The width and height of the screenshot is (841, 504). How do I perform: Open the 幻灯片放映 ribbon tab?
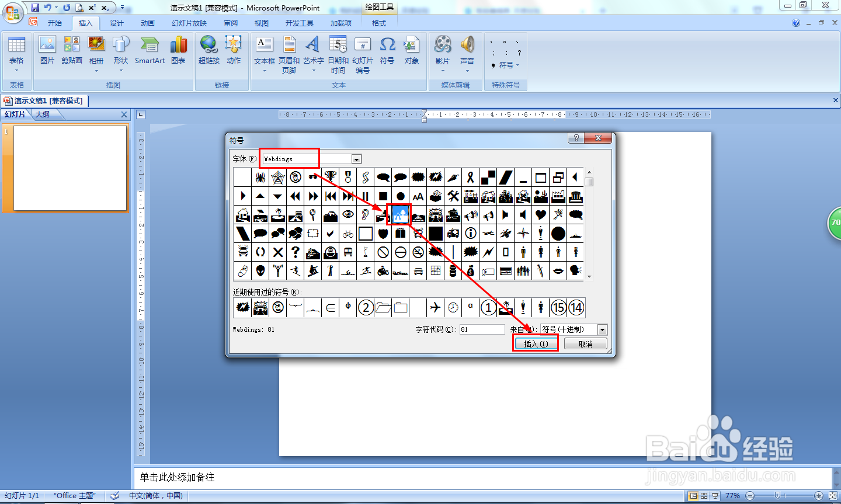[189, 23]
